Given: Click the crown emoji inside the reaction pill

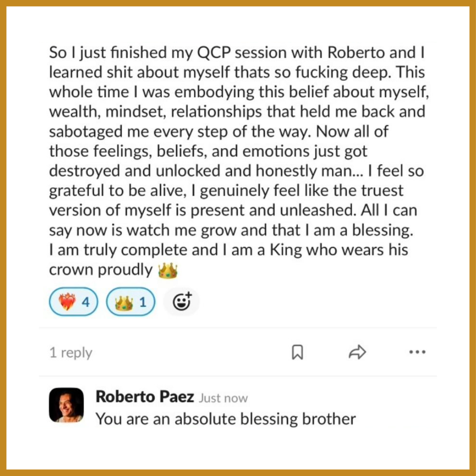Looking at the screenshot, I should (x=124, y=303).
